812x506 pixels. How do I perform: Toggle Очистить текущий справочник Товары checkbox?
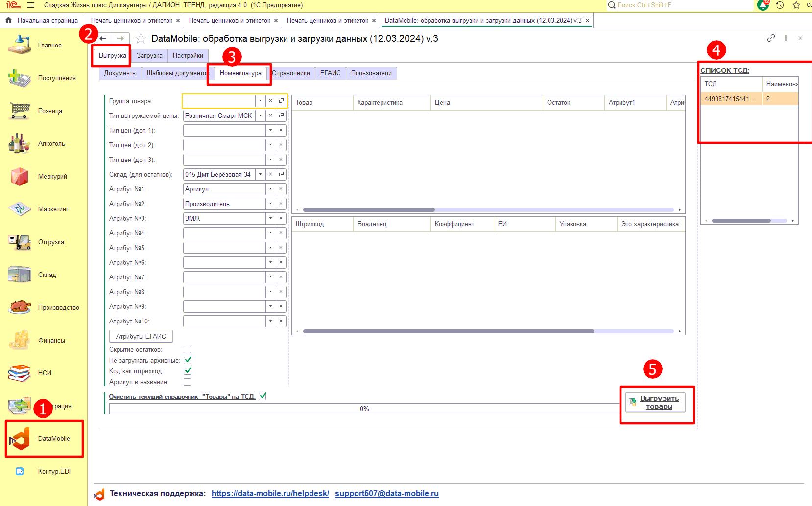pyautogui.click(x=263, y=396)
